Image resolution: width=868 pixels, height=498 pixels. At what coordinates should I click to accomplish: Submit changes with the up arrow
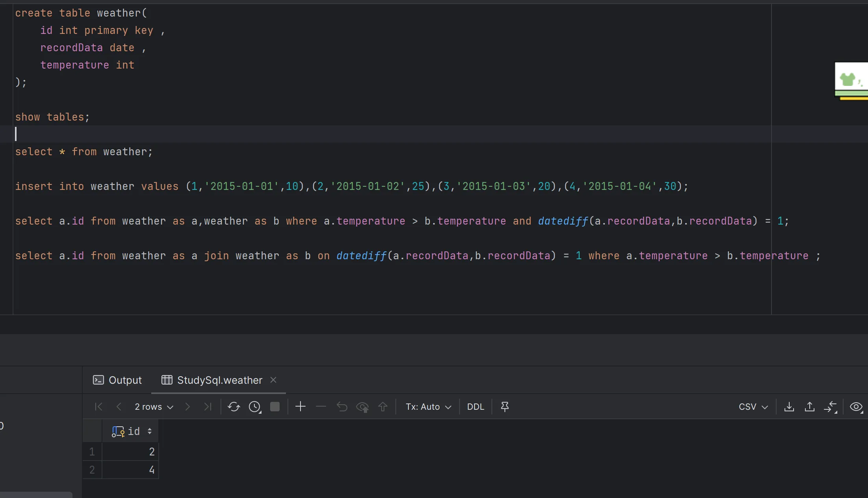coord(383,407)
